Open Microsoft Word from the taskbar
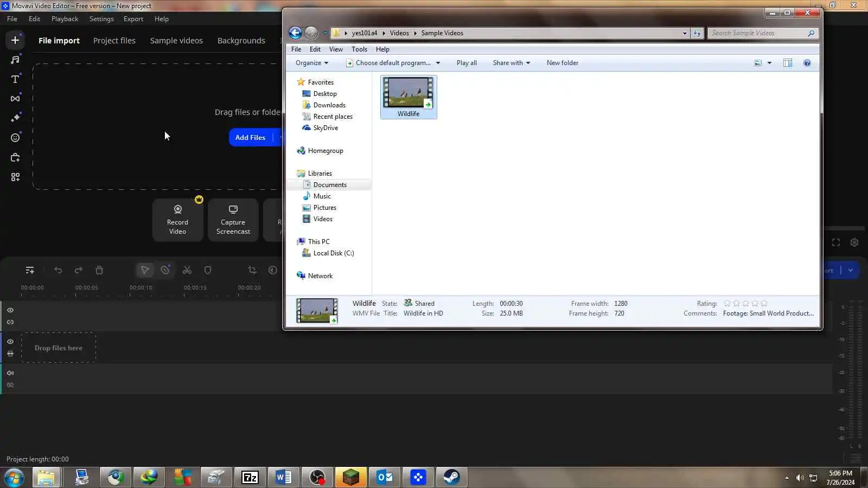 pyautogui.click(x=283, y=477)
